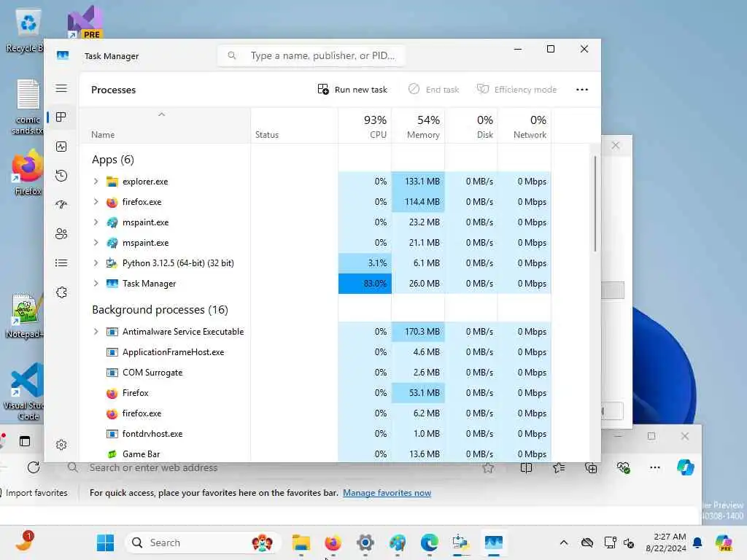This screenshot has height=560, width=747.
Task: Open Details page icon in sidebar
Action: [x=61, y=262]
